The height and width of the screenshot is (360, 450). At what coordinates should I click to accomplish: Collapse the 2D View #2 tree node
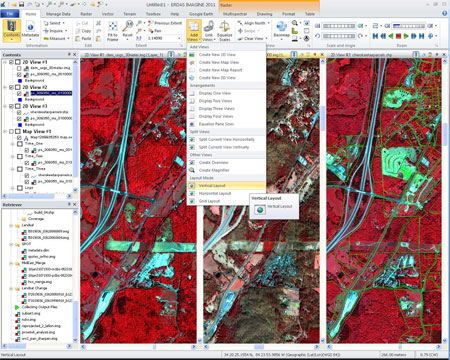click(x=5, y=87)
